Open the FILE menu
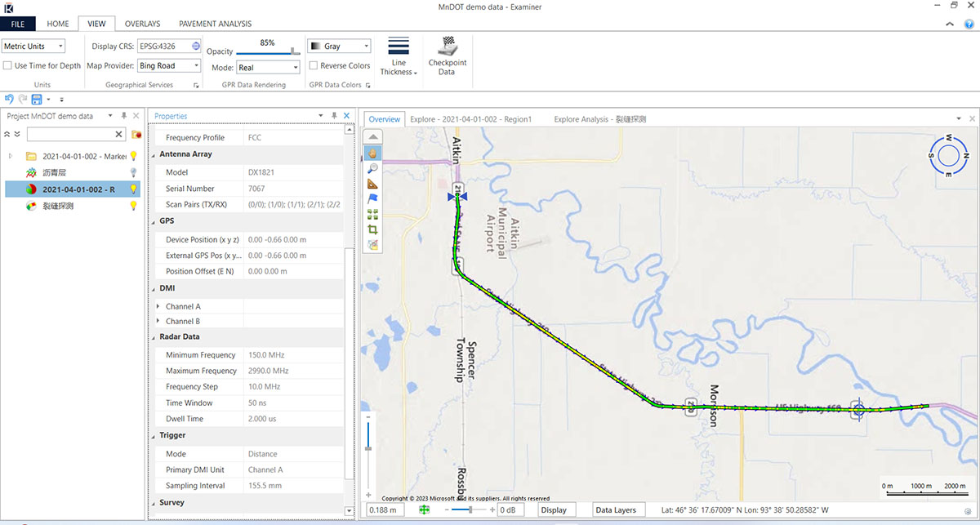Image resolution: width=980 pixels, height=525 pixels. (x=18, y=24)
